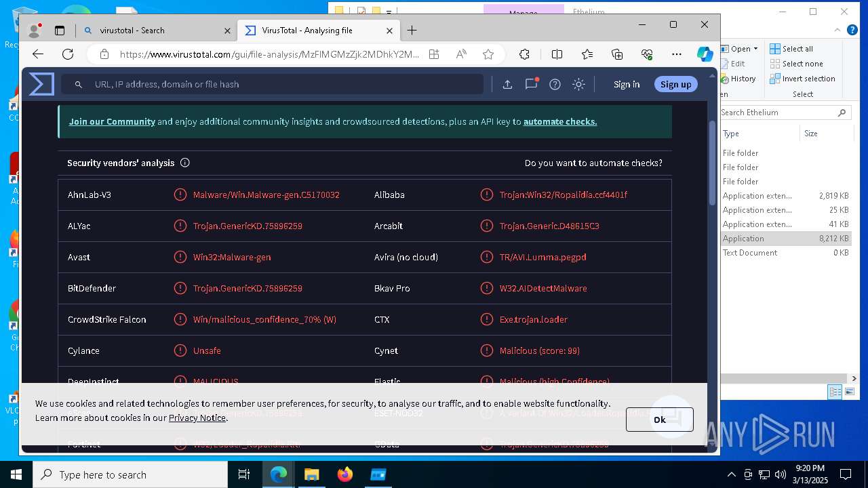
Task: Click CrowdStrike Falcon 'Win/malicious_confidence_70% (W)'
Action: (x=264, y=319)
